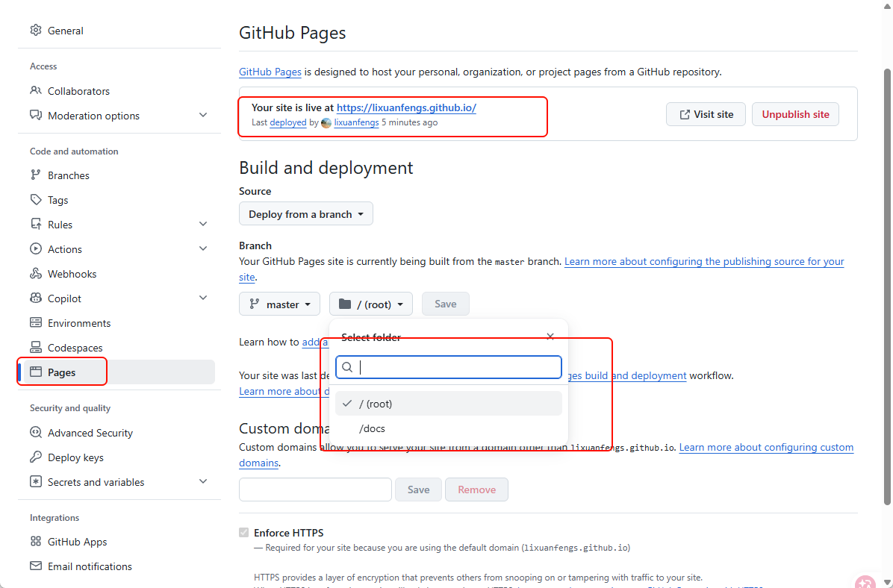Close the Select folder popup

click(550, 337)
